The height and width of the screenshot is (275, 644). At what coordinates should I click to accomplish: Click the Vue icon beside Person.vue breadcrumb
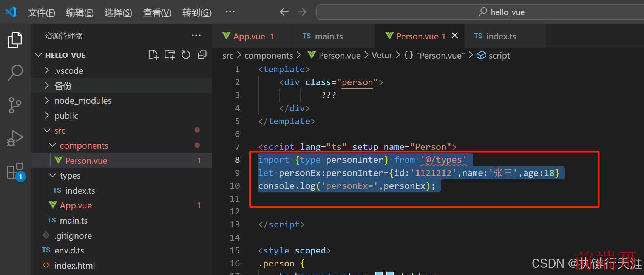(x=312, y=55)
